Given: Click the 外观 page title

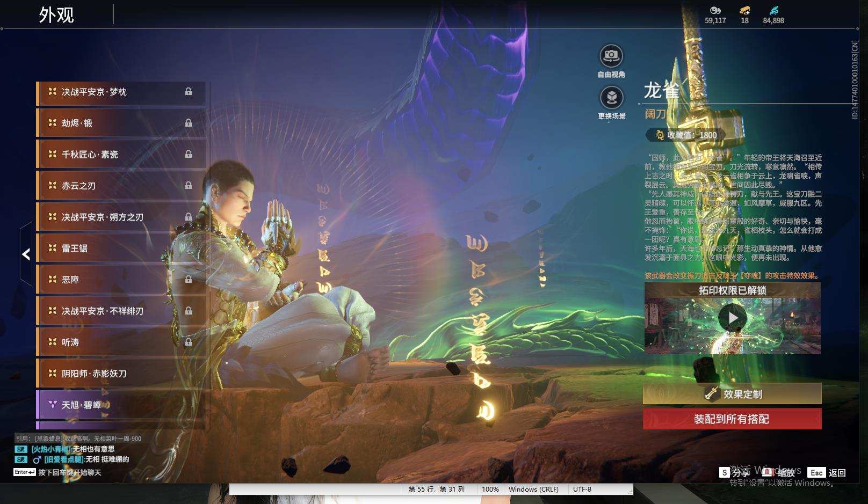Looking at the screenshot, I should pyautogui.click(x=56, y=14).
